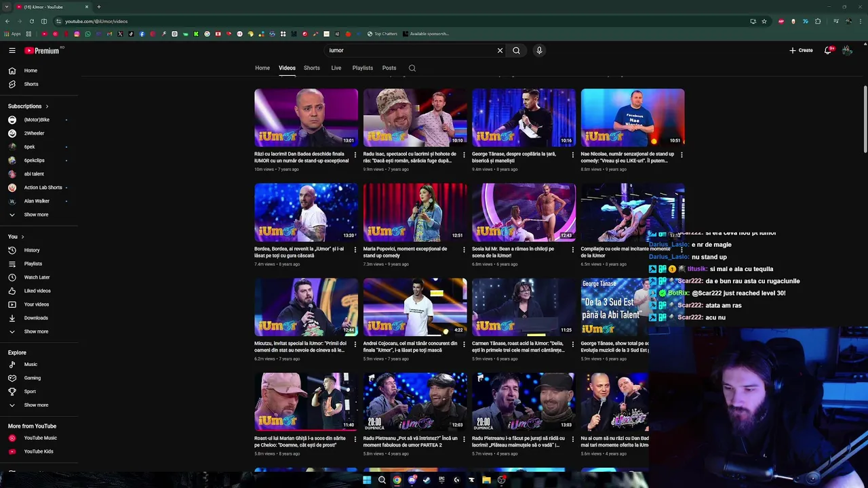Open the Chrome extensions puzzle icon
The image size is (868, 488).
tap(818, 21)
